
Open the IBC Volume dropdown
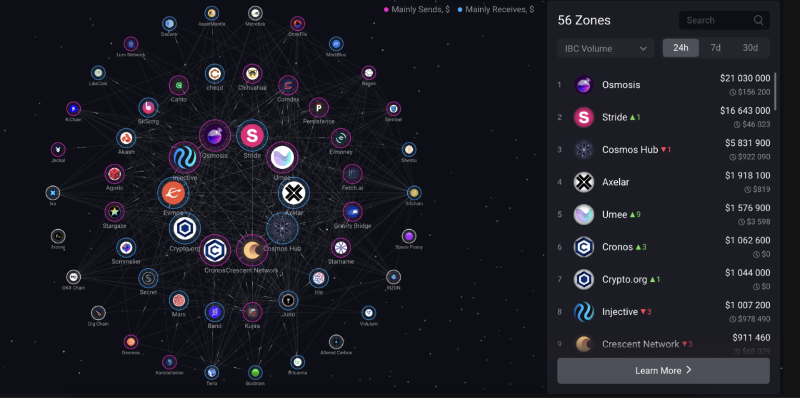606,48
